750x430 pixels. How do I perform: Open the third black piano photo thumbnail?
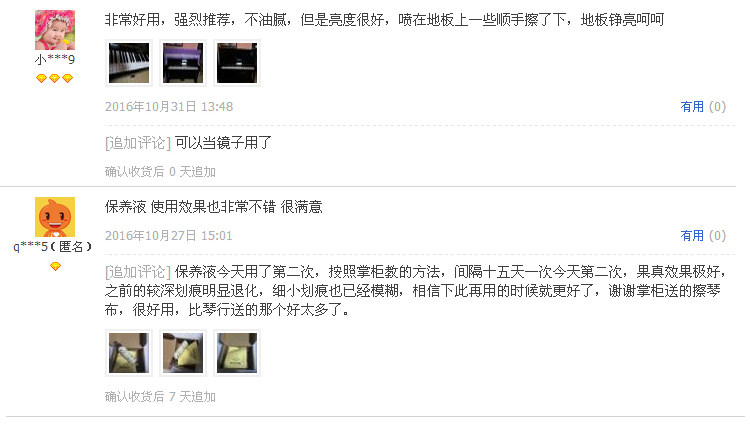tap(237, 63)
